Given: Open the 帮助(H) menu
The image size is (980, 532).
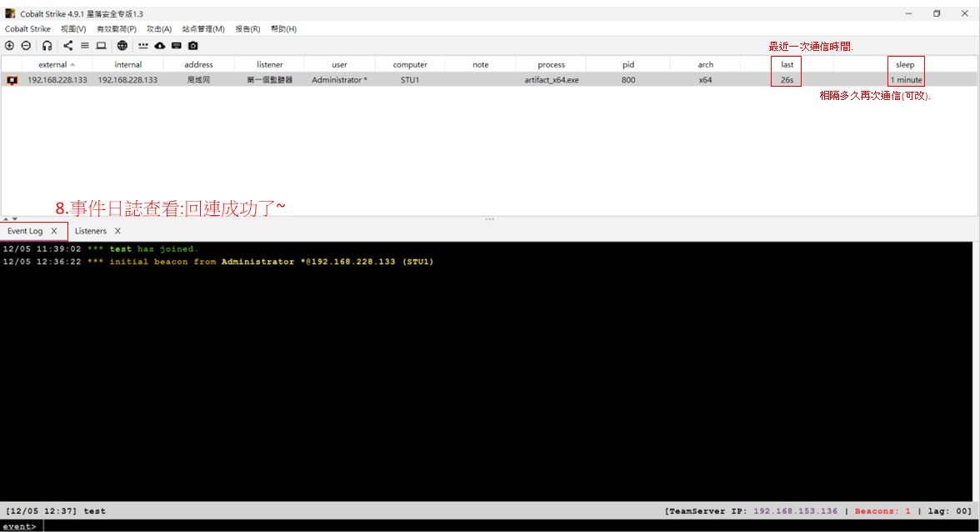Looking at the screenshot, I should click(x=283, y=28).
